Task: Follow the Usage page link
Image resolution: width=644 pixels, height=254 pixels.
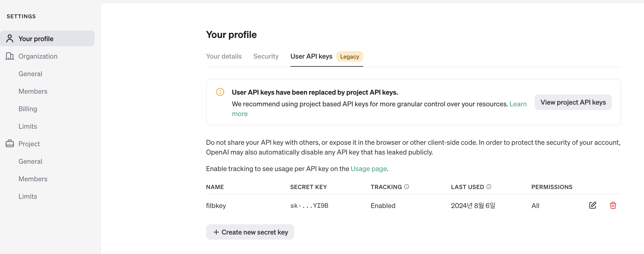Action: coord(369,169)
